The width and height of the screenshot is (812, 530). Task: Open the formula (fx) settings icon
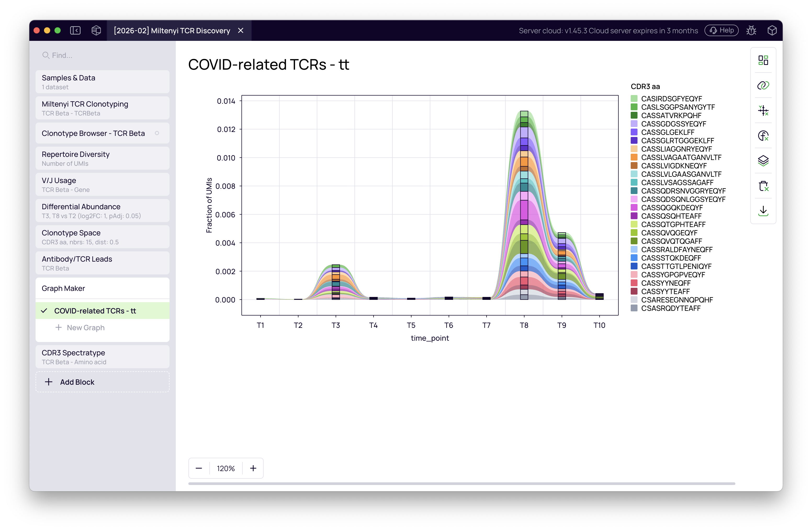click(764, 136)
